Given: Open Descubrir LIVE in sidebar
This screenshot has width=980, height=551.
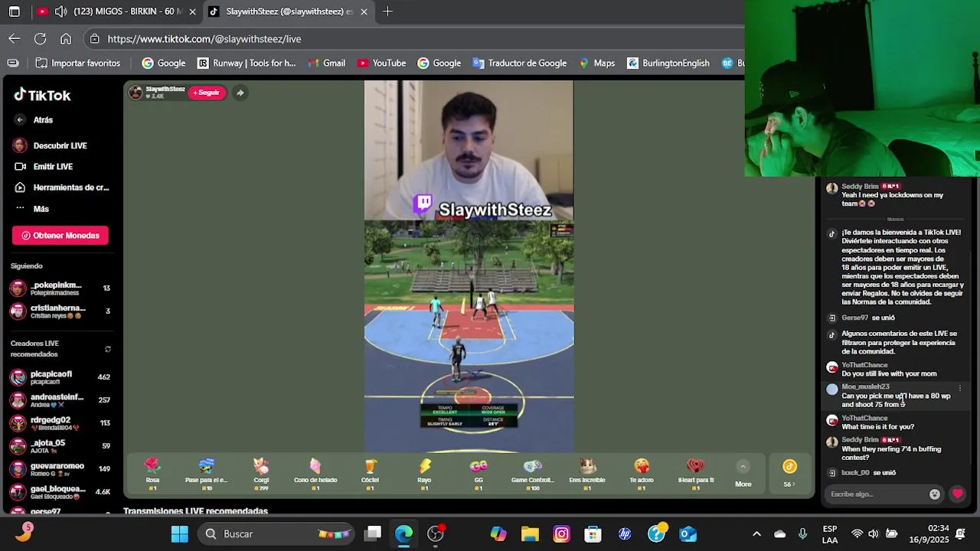Looking at the screenshot, I should point(51,145).
